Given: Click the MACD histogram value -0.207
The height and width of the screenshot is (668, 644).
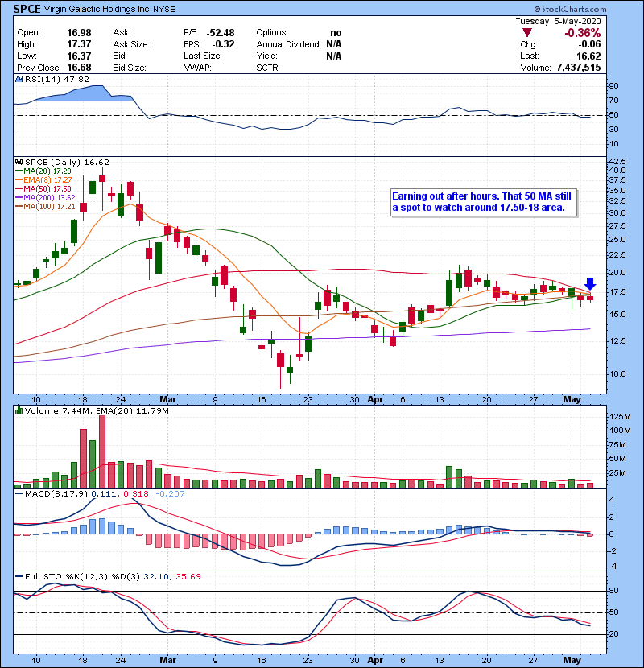Looking at the screenshot, I should 170,494.
